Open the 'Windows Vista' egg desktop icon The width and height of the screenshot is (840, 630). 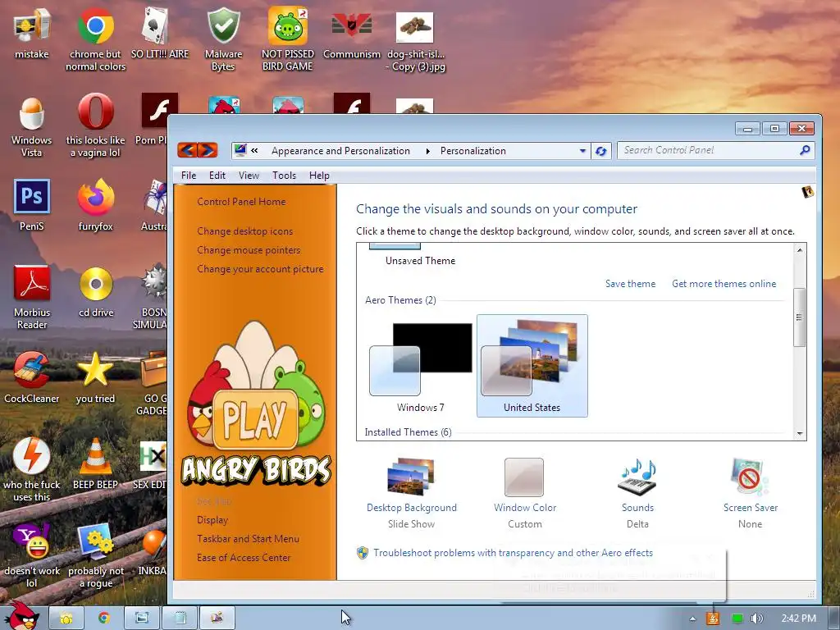[x=32, y=112]
